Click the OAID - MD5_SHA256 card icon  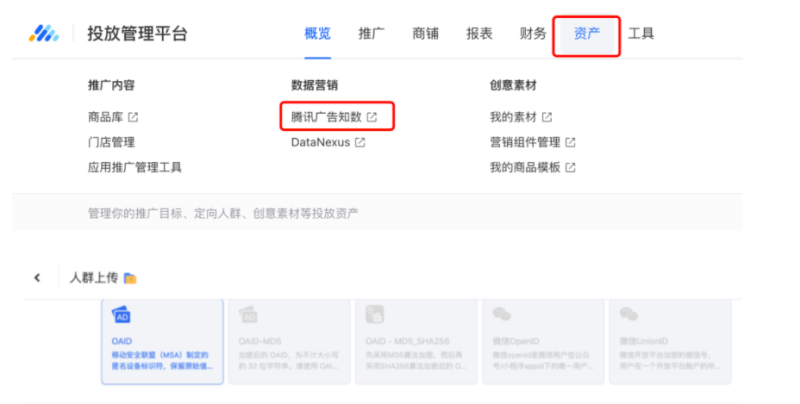(x=375, y=315)
